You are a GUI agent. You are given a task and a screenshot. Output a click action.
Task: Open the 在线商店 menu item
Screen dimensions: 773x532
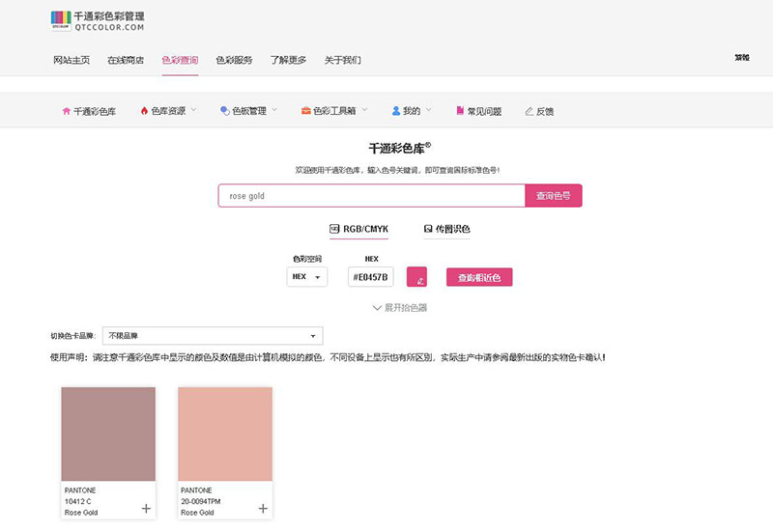pos(126,60)
